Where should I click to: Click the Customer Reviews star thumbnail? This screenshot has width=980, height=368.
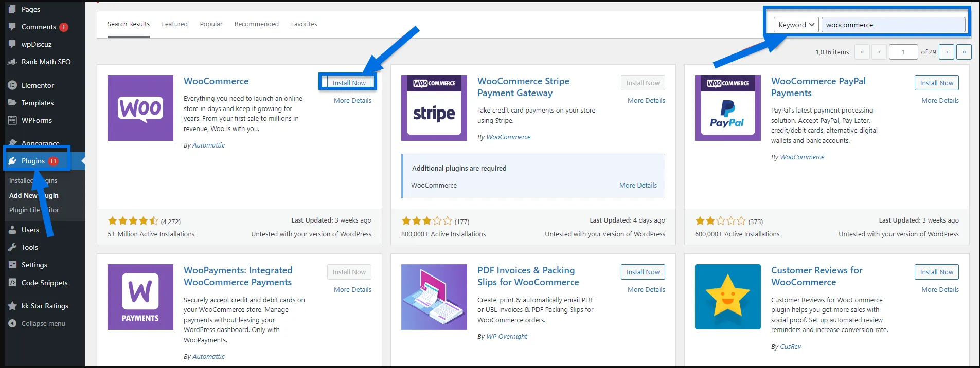pos(728,297)
